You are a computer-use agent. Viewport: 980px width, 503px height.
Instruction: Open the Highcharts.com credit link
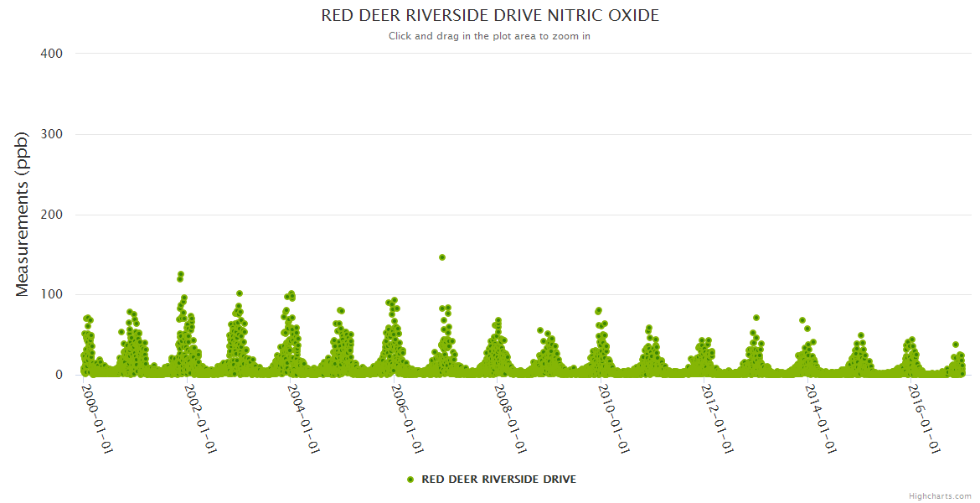[x=940, y=495]
